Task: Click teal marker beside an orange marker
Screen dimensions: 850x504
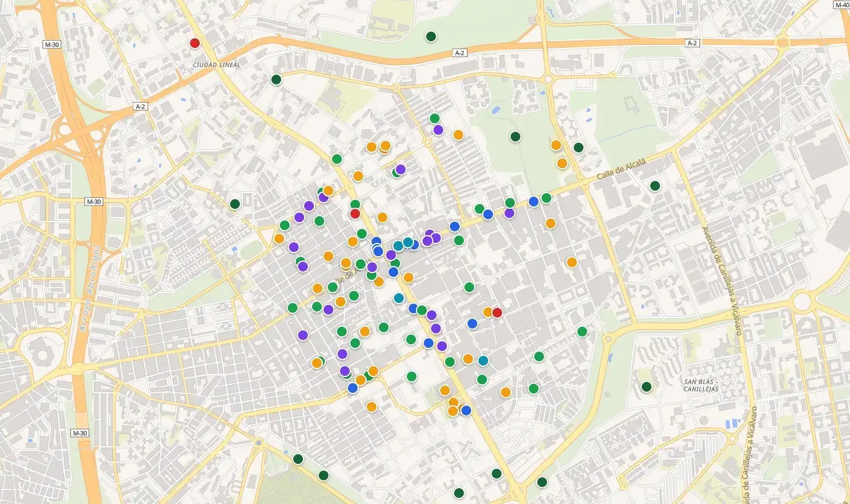Action: (483, 361)
